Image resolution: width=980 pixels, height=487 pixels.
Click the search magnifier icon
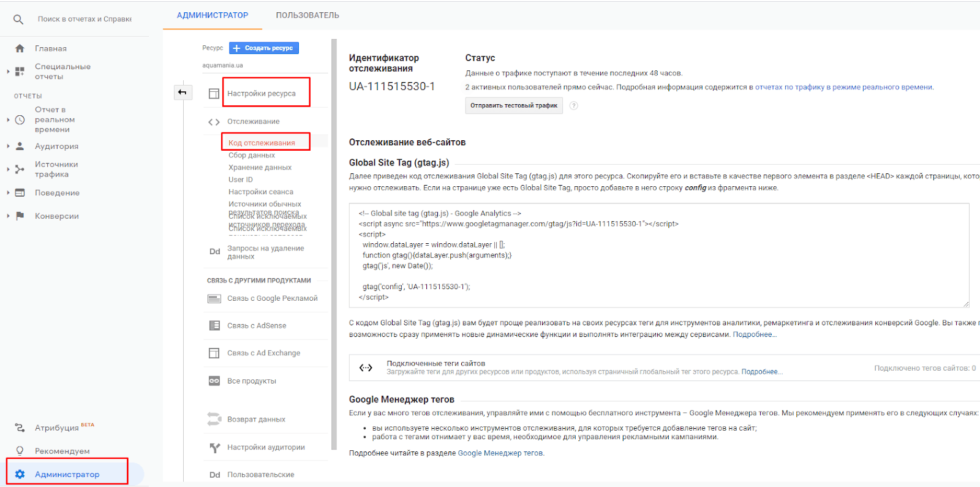(x=18, y=20)
